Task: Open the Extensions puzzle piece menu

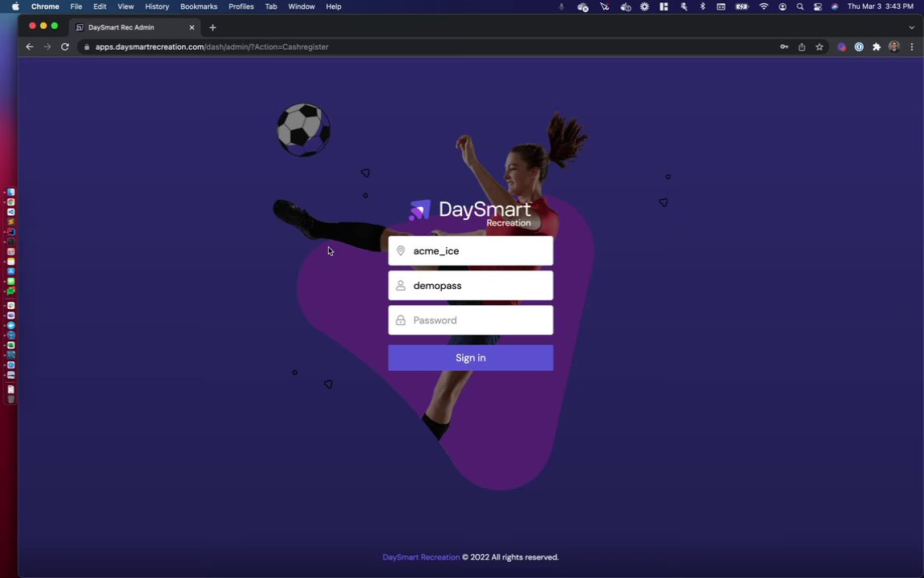Action: point(876,47)
